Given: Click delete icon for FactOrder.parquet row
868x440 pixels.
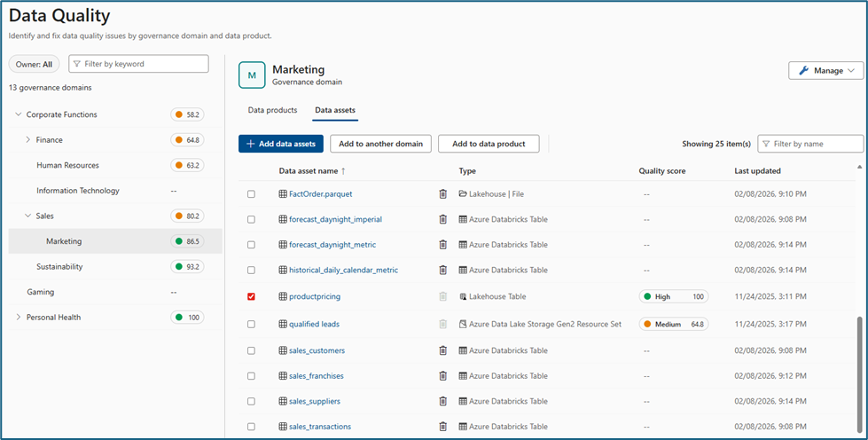Looking at the screenshot, I should coord(443,193).
